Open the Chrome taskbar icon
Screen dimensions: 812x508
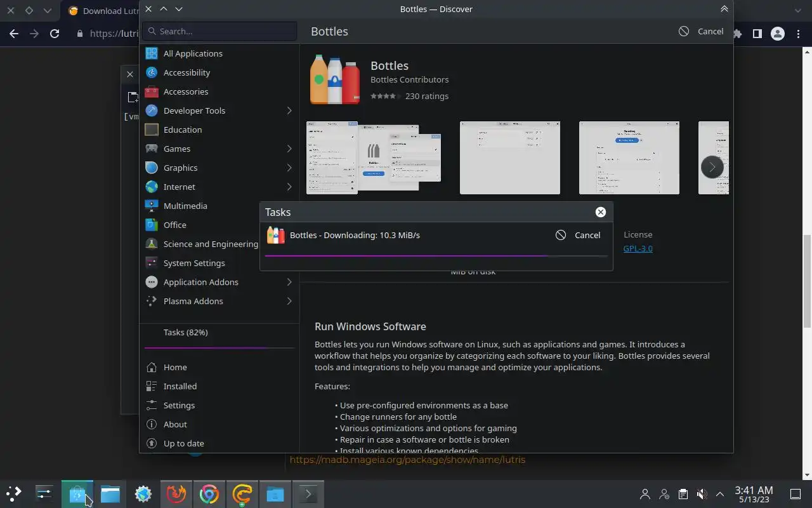point(209,494)
